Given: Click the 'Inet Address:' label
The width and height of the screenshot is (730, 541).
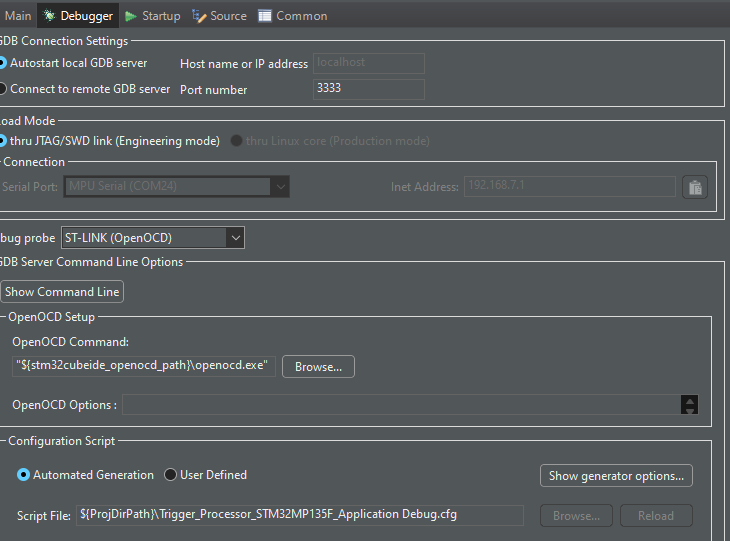Looking at the screenshot, I should [425, 187].
